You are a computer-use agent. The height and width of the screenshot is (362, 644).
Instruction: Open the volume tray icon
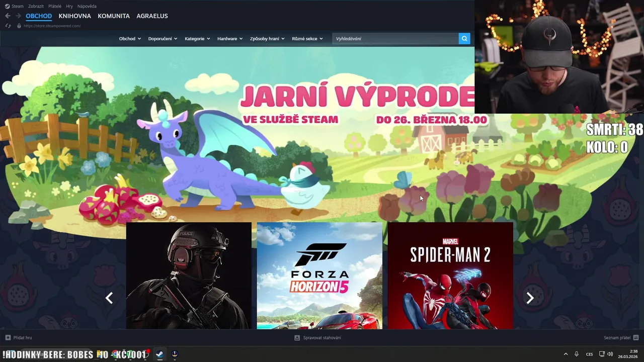point(610,354)
